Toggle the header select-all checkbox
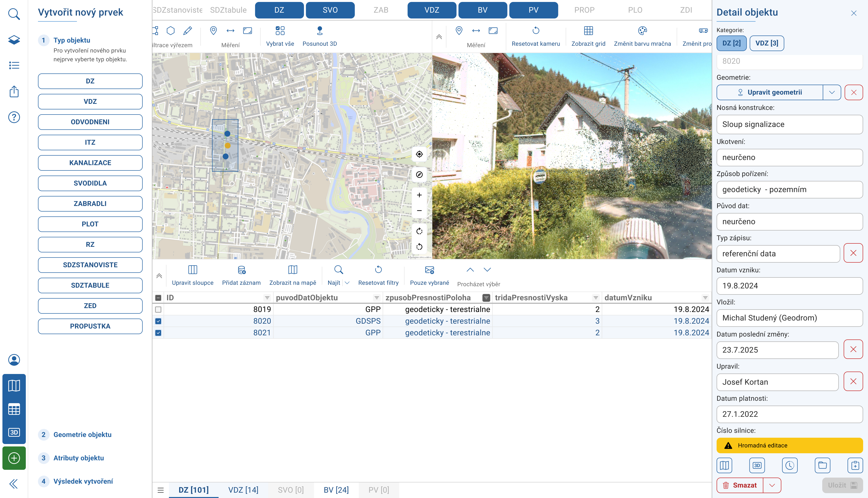Screen dimensions: 868x498 (158, 298)
